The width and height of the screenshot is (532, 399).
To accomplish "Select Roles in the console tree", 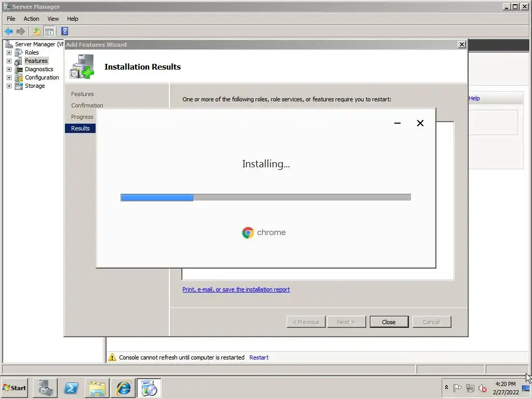I will point(32,52).
